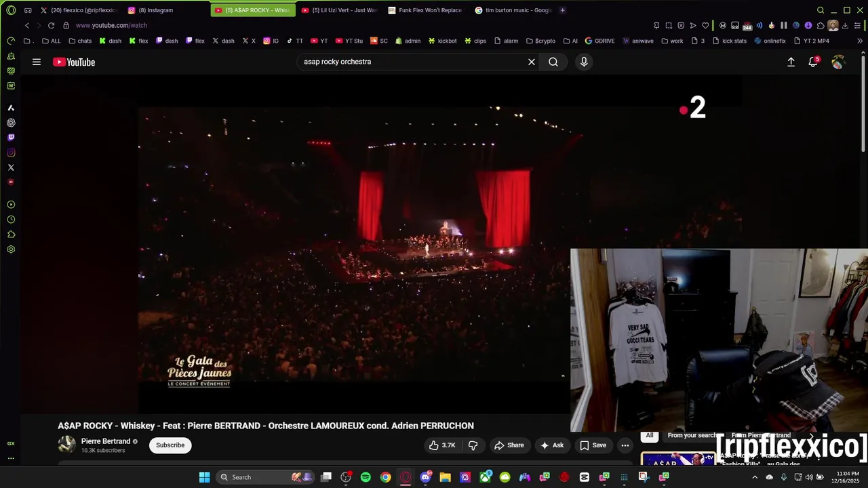This screenshot has height=488, width=868.
Task: Click the Windows taskbar Search box
Action: coord(266,477)
